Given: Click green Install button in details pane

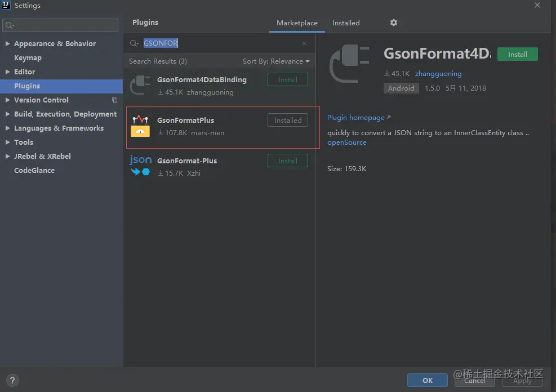Looking at the screenshot, I should point(517,54).
